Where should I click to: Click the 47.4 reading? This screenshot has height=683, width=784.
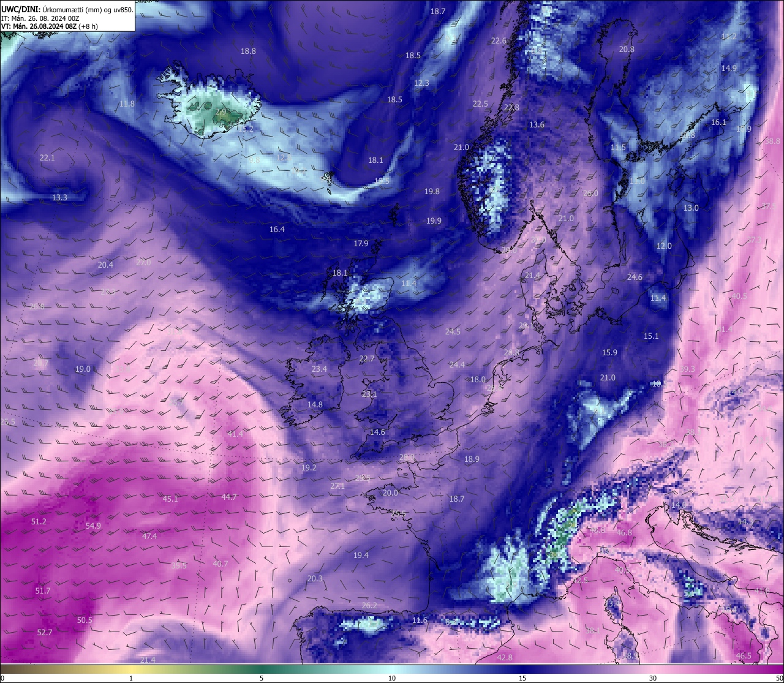(x=149, y=537)
